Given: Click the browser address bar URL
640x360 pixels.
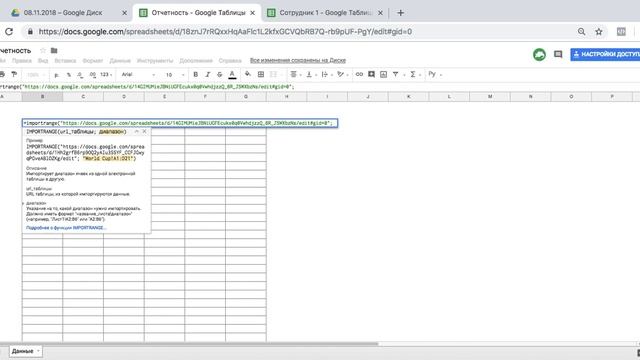Looking at the screenshot, I should 225,31.
